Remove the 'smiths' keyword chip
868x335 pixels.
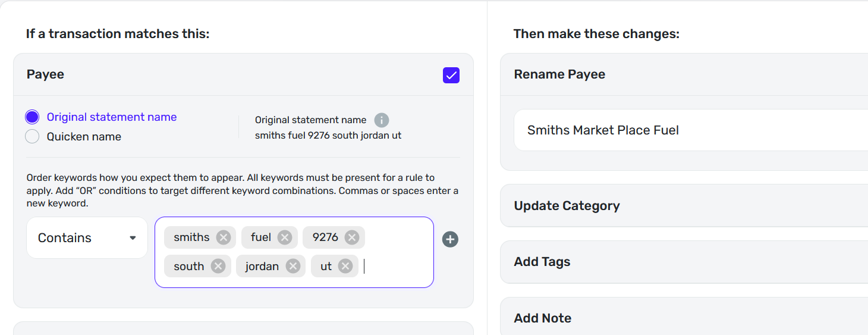[224, 237]
